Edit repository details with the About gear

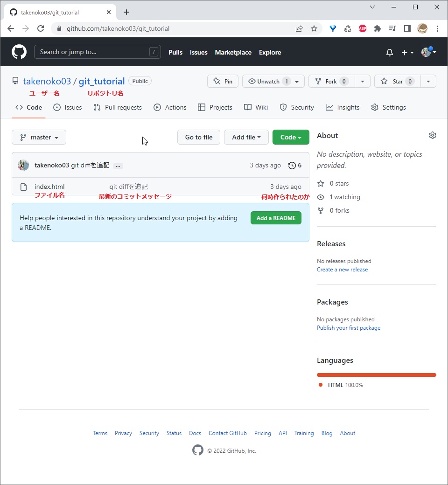[432, 135]
